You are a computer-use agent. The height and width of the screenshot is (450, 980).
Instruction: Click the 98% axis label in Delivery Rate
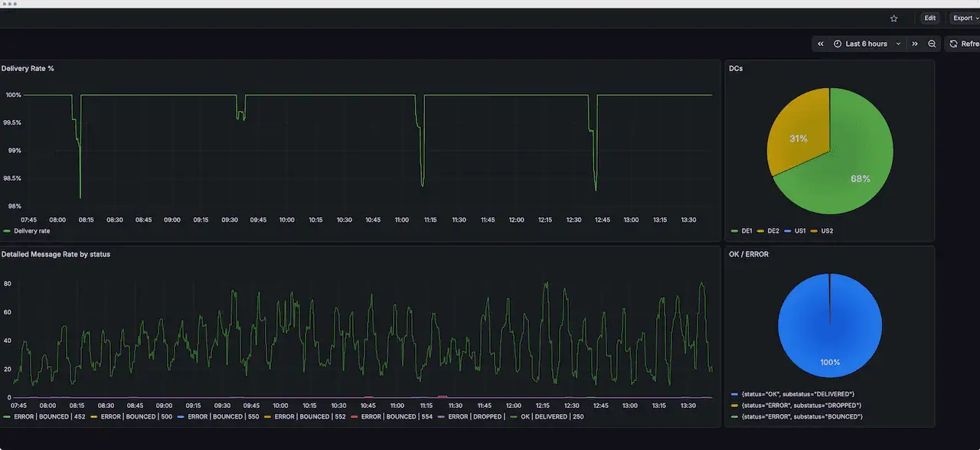[15, 206]
